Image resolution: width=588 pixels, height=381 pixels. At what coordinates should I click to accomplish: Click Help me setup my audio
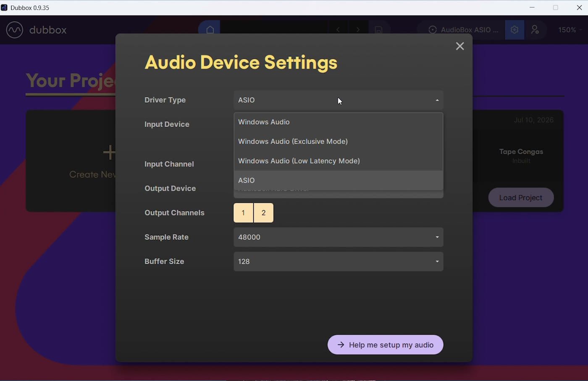click(x=385, y=345)
